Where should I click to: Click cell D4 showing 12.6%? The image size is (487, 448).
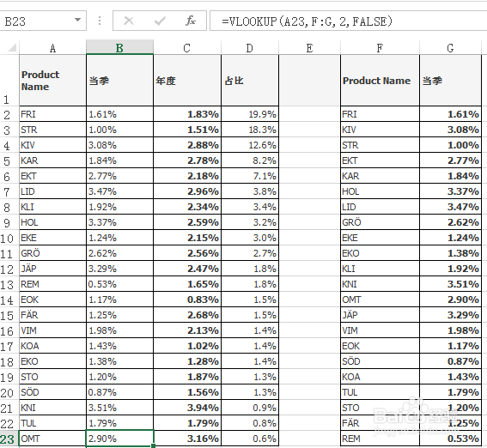click(250, 145)
